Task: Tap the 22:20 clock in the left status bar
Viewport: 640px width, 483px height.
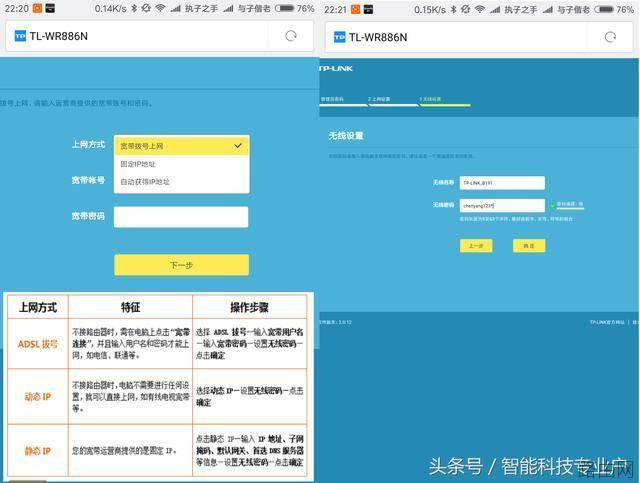Action: 16,8
